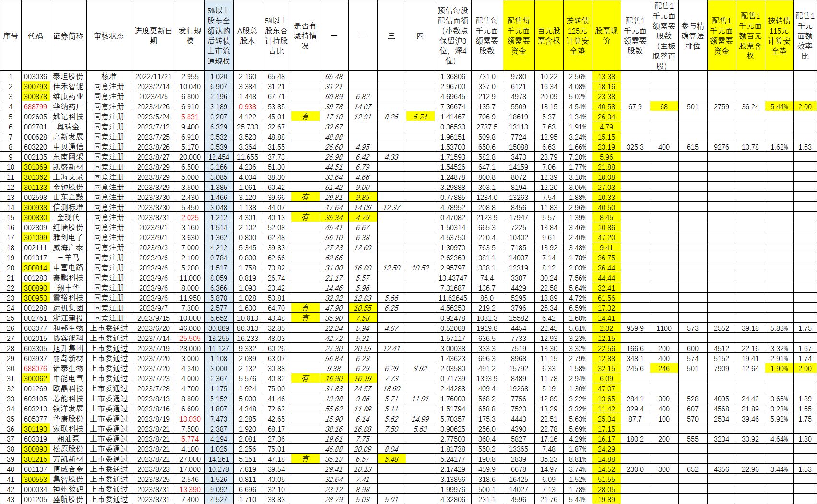Select the 股票现价 header cell
The width and height of the screenshot is (817, 504).
(606, 36)
